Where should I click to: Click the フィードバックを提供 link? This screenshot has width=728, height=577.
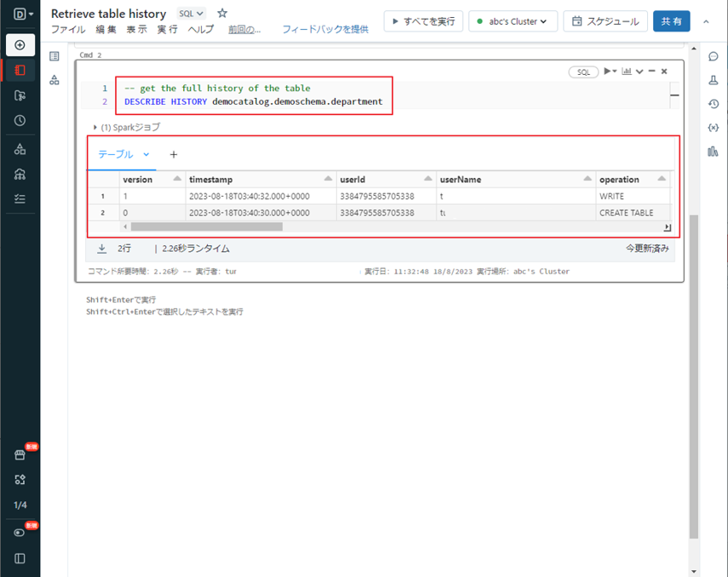(325, 29)
